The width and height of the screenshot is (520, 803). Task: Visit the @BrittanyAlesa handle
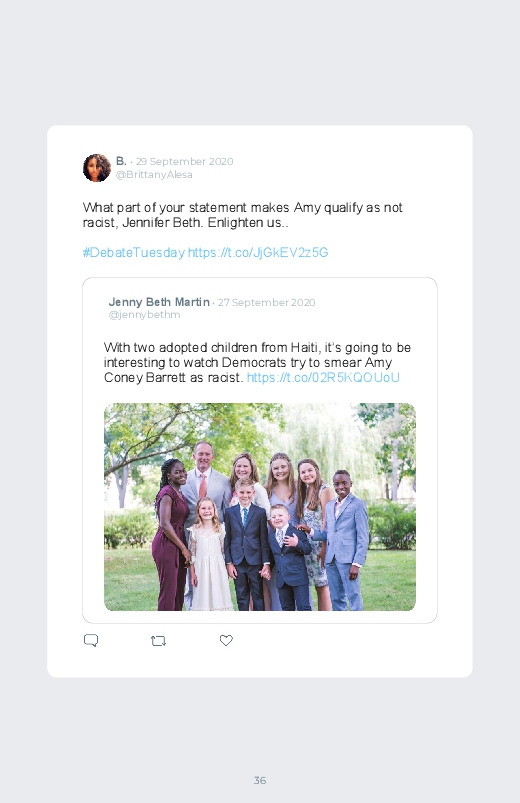154,175
